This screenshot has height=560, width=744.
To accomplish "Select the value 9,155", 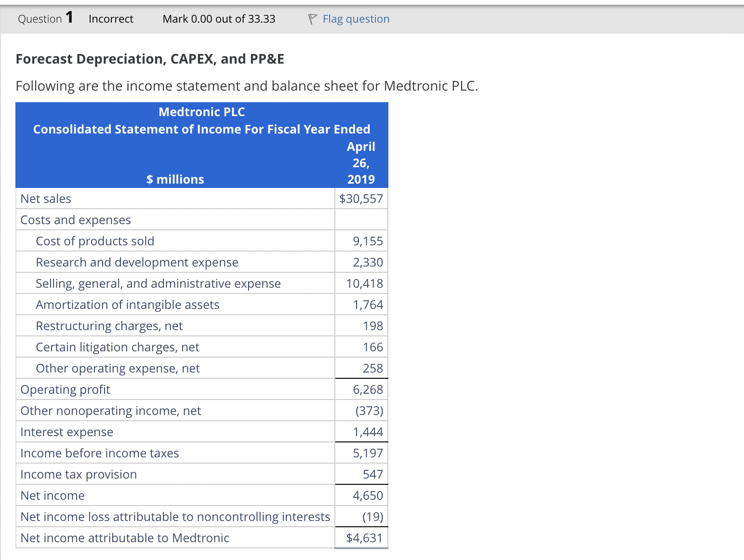I will click(368, 241).
